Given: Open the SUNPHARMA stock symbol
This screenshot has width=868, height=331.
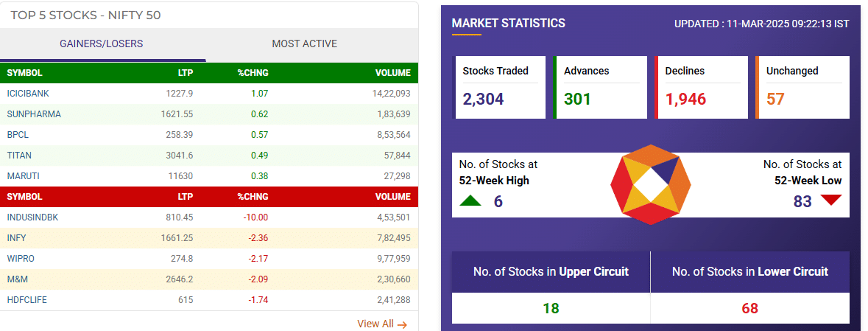Looking at the screenshot, I should click(34, 114).
